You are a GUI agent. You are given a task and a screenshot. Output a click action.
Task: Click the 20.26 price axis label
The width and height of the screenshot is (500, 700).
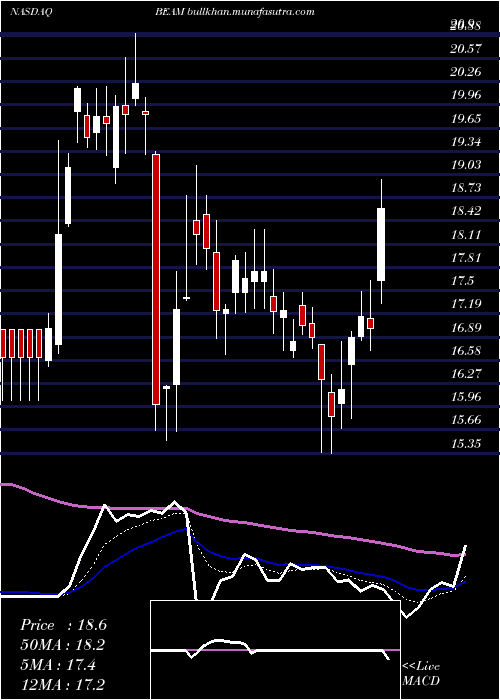click(x=466, y=72)
